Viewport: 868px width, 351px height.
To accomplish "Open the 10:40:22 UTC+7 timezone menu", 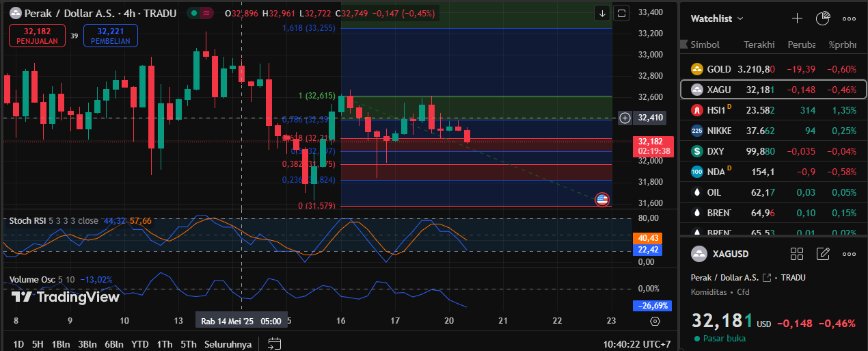I will tap(637, 343).
